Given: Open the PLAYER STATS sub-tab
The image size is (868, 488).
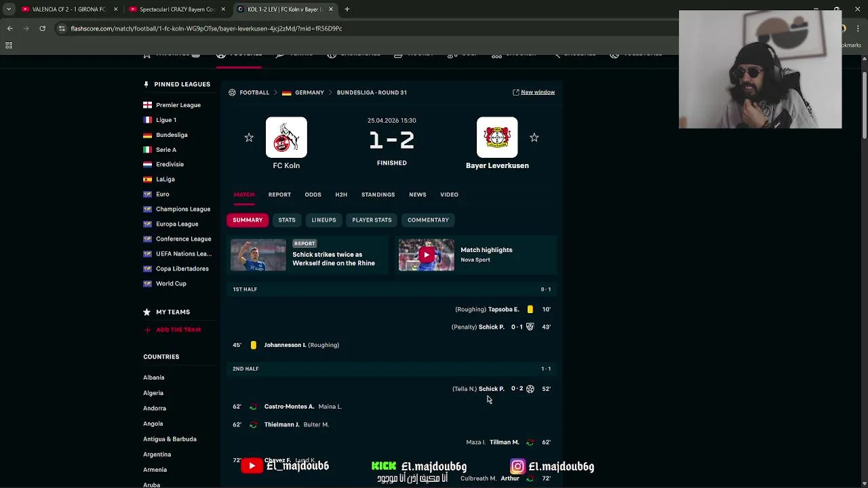Looking at the screenshot, I should click(x=372, y=220).
